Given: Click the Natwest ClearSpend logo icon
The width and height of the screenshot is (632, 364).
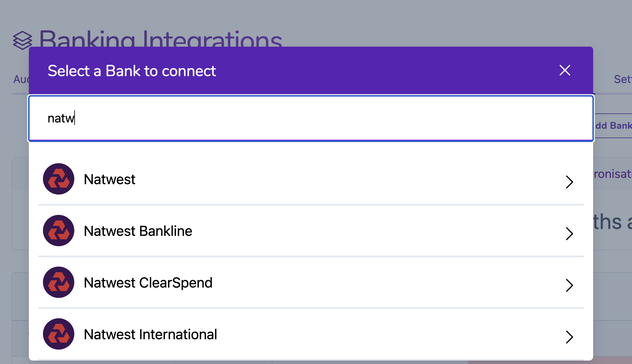Looking at the screenshot, I should (59, 282).
